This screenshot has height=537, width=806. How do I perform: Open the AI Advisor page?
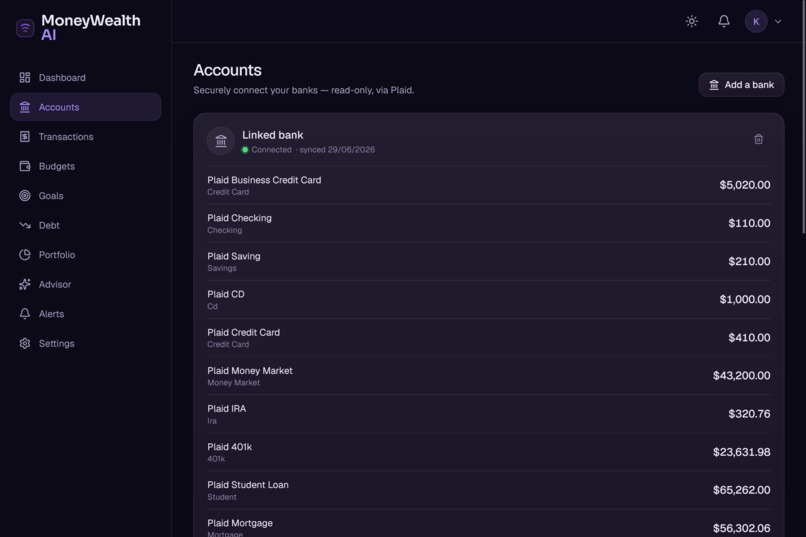coord(85,284)
